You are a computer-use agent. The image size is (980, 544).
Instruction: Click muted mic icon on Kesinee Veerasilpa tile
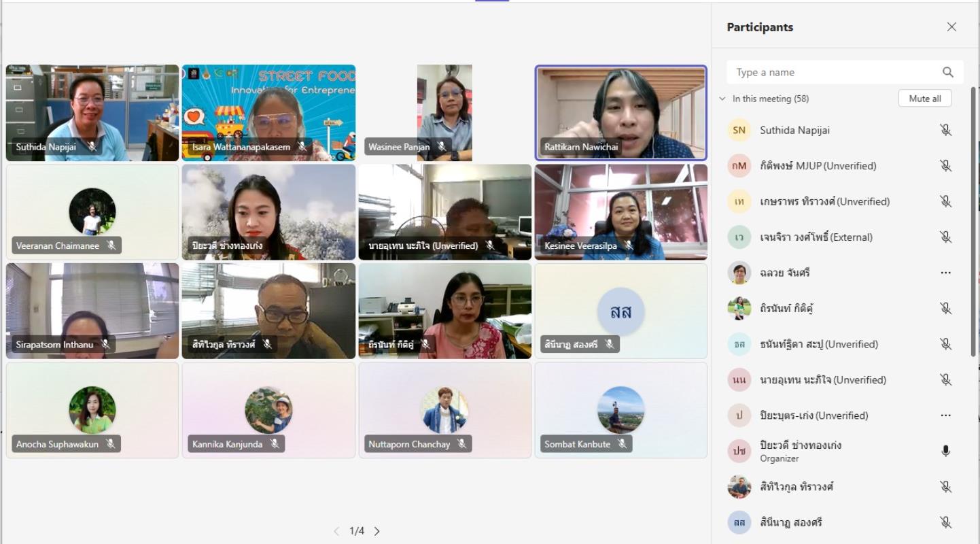pyautogui.click(x=629, y=245)
